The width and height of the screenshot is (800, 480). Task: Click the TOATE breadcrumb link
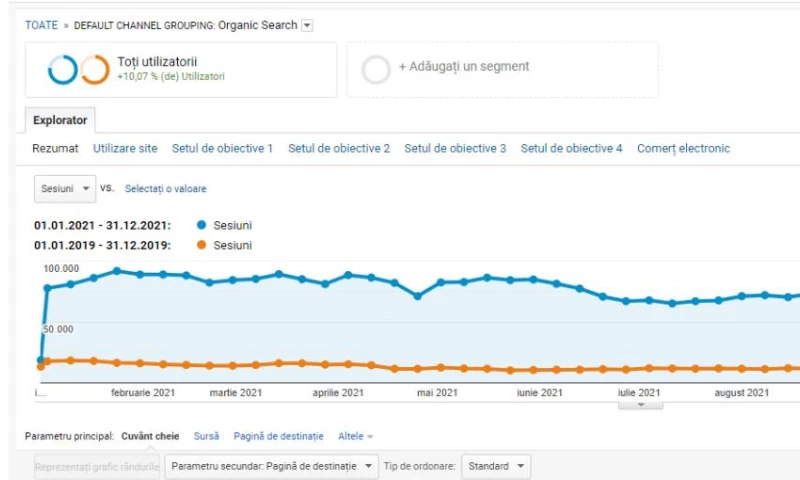click(x=41, y=25)
